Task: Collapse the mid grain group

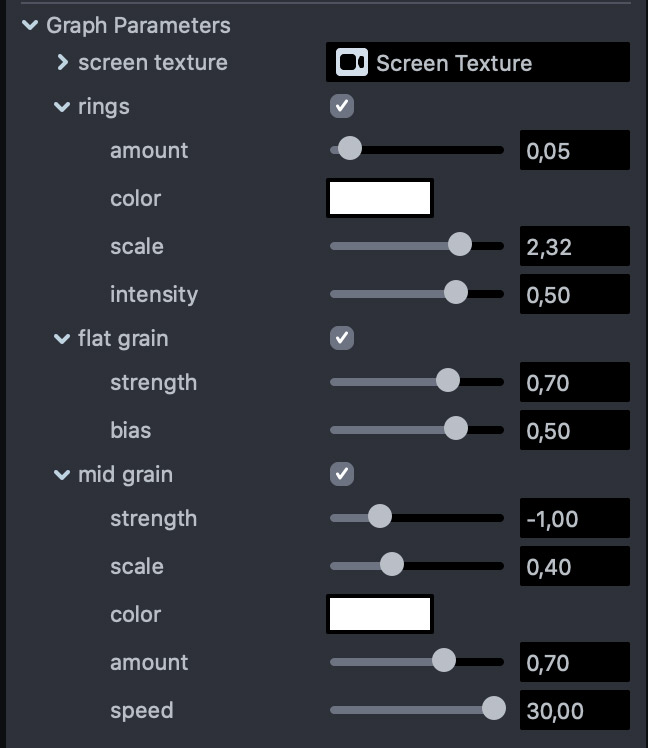Action: tap(62, 475)
